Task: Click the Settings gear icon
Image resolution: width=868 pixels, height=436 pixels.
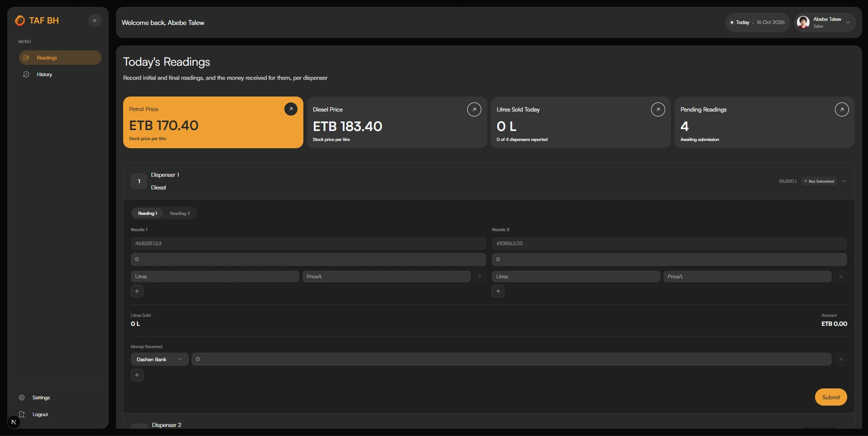Action: tap(22, 397)
